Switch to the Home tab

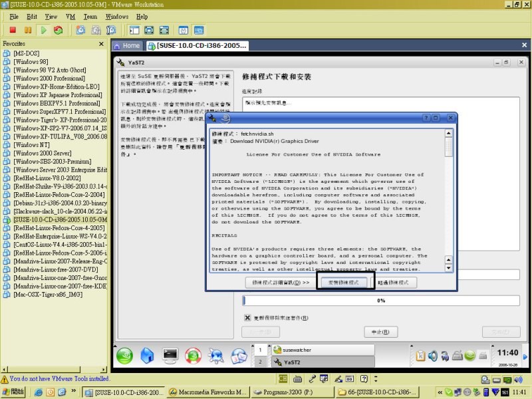point(127,45)
